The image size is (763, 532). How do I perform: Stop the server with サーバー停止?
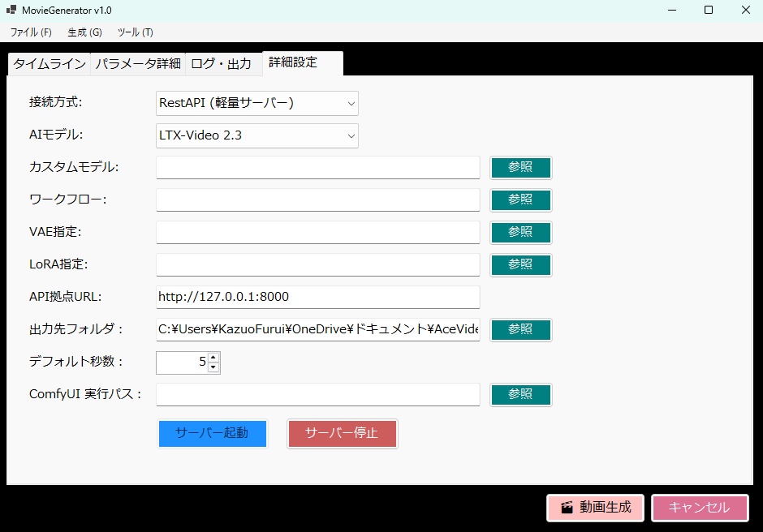point(343,433)
